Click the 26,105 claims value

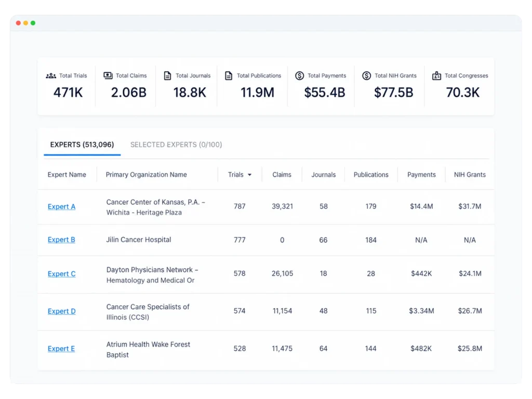pos(282,273)
